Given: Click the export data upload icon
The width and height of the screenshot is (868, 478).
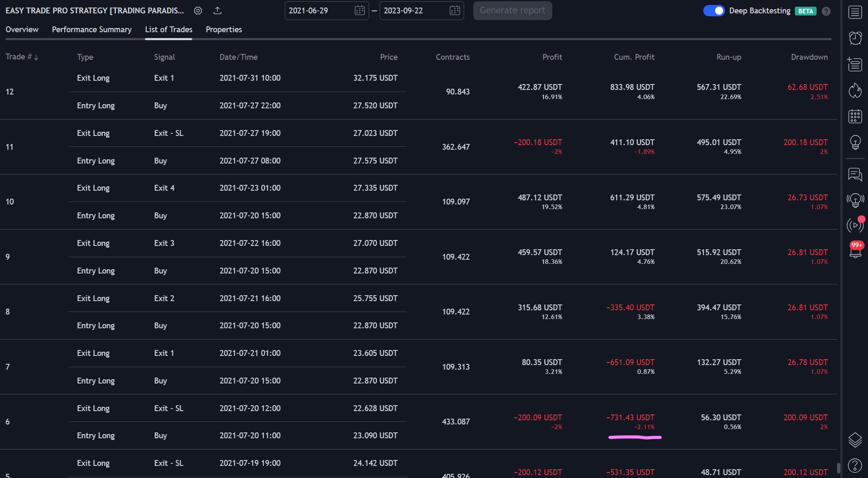Looking at the screenshot, I should coord(217,11).
